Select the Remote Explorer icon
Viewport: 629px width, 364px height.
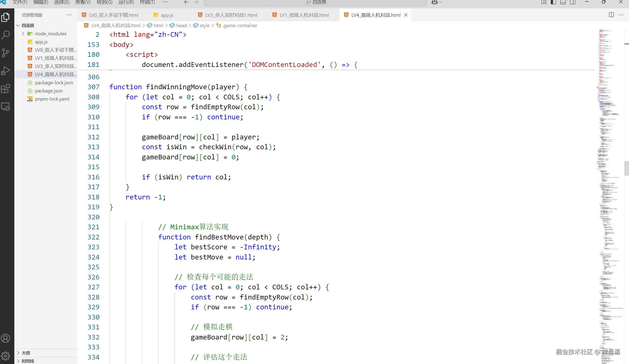click(5, 107)
